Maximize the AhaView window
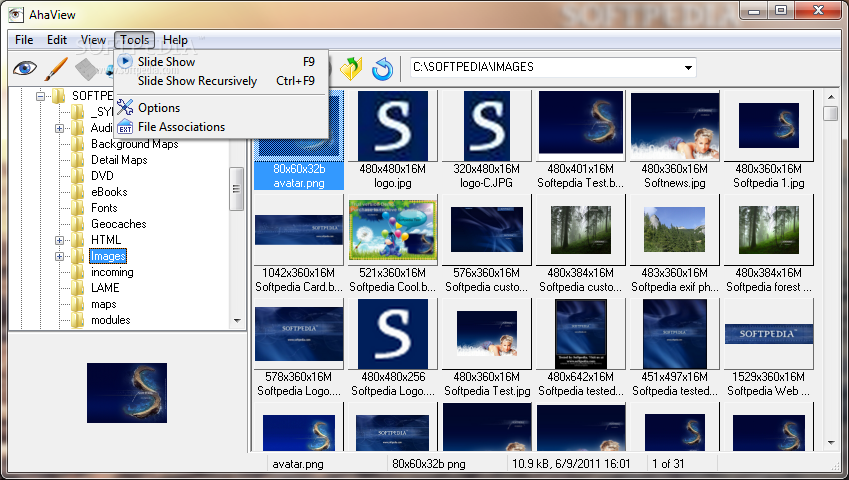Screen dimensions: 849x480 point(781,10)
